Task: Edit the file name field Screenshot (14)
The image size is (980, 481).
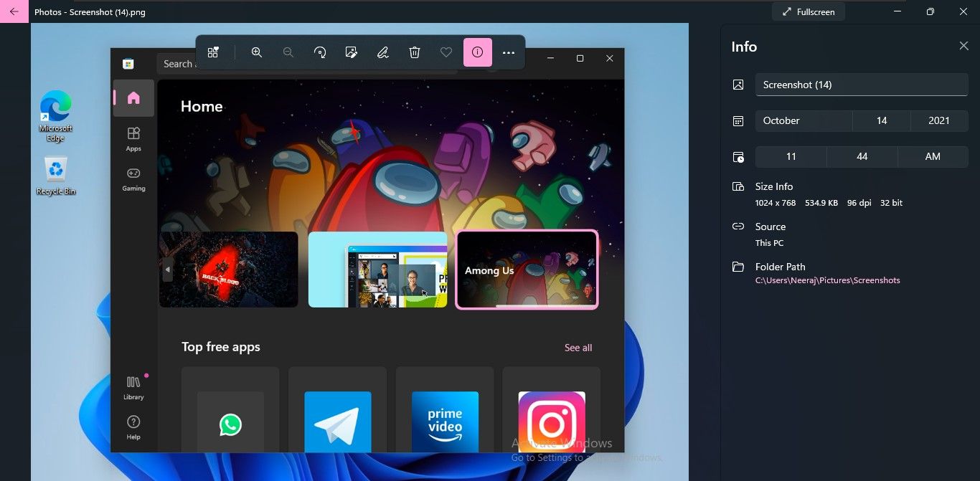Action: [x=862, y=85]
